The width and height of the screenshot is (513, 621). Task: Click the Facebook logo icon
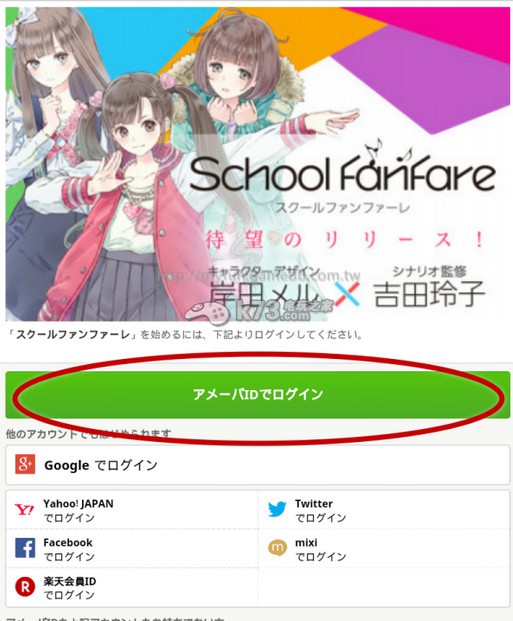coord(25,548)
